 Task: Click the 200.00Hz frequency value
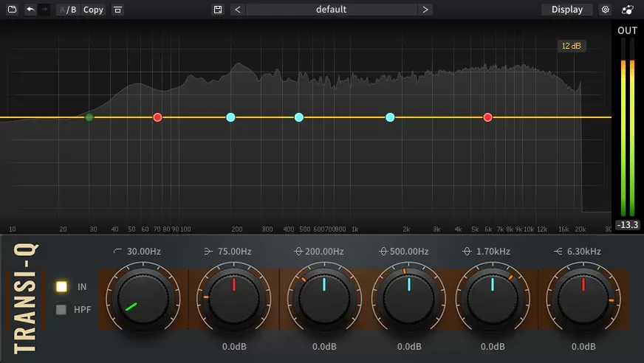coord(324,252)
